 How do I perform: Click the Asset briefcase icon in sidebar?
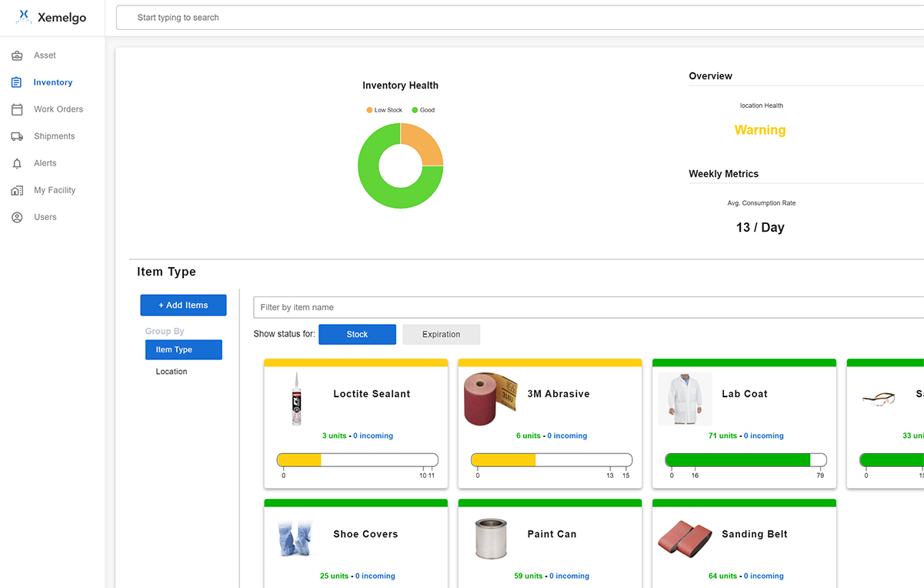(x=17, y=55)
